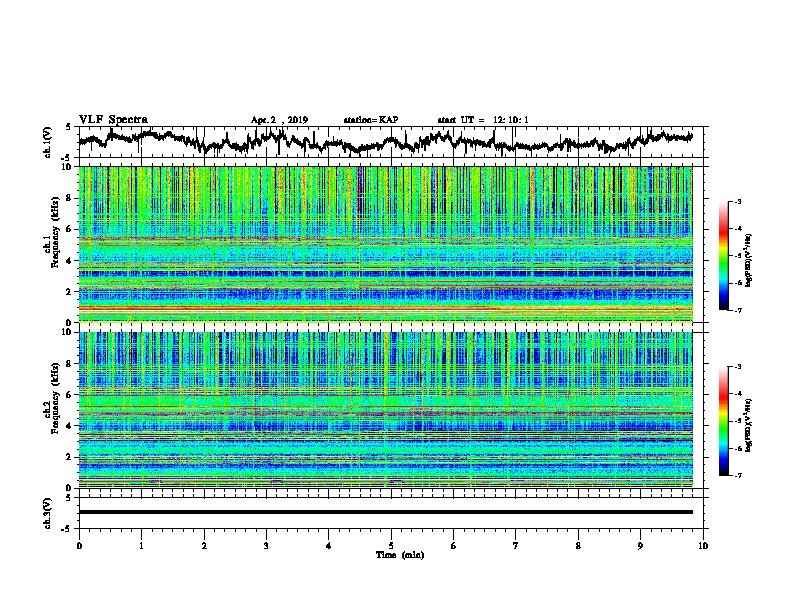The height and width of the screenshot is (612, 792).
Task: Click the "5" voltage tick of ch.1(V) panel
Action: [x=68, y=127]
